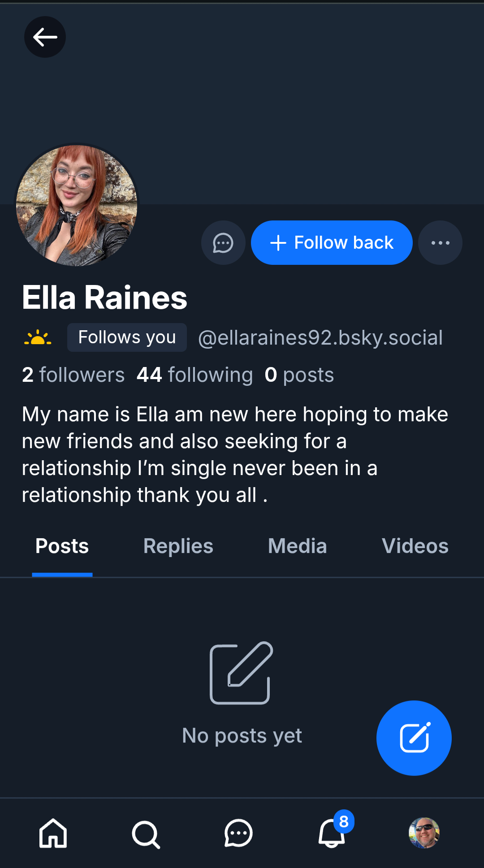Open Ella Raines profile picture
This screenshot has width=484, height=868.
point(77,205)
